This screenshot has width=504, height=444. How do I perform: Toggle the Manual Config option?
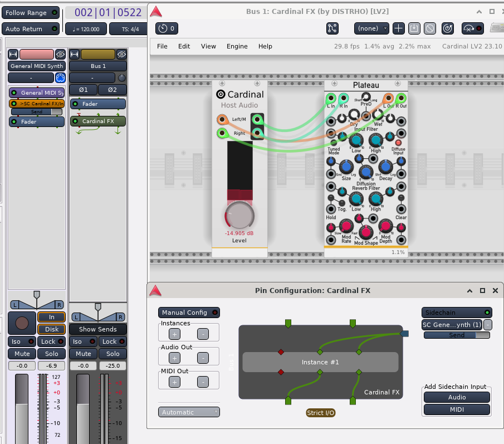tap(189, 313)
